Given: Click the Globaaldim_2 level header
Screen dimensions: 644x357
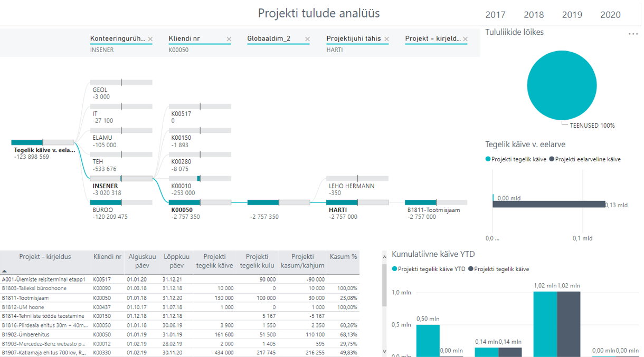Looking at the screenshot, I should coord(269,39).
